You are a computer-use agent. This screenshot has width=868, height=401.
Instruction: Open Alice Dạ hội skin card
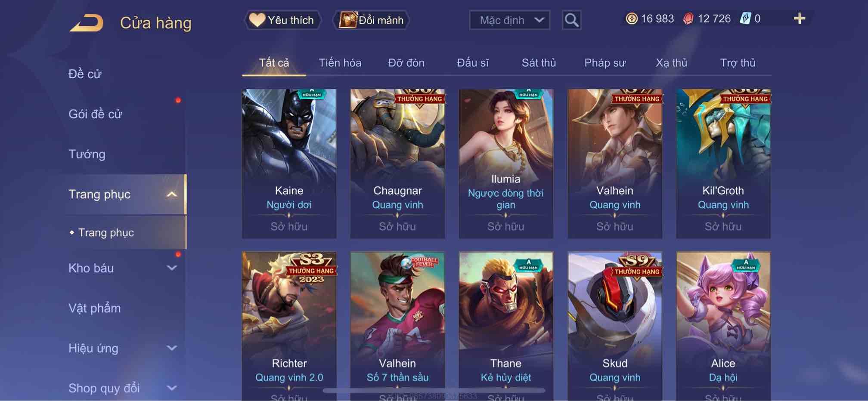click(723, 326)
